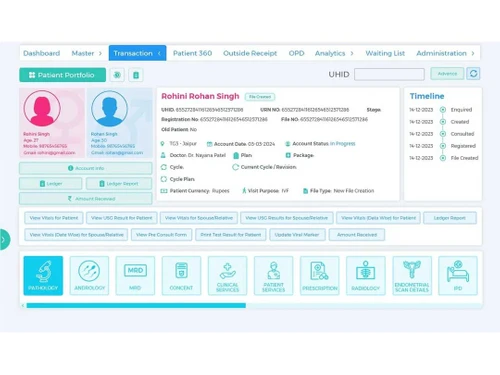Click View Pre Consult Form
The width and height of the screenshot is (500, 375).
161,235
